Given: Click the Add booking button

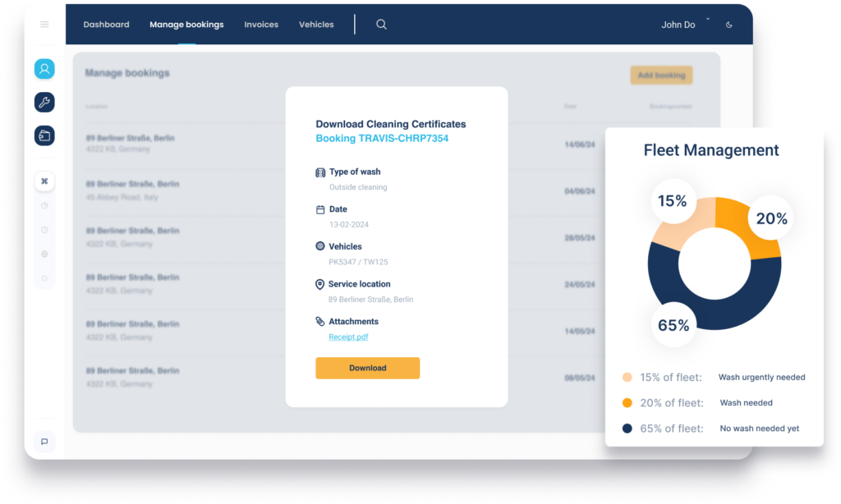Looking at the screenshot, I should pyautogui.click(x=661, y=76).
